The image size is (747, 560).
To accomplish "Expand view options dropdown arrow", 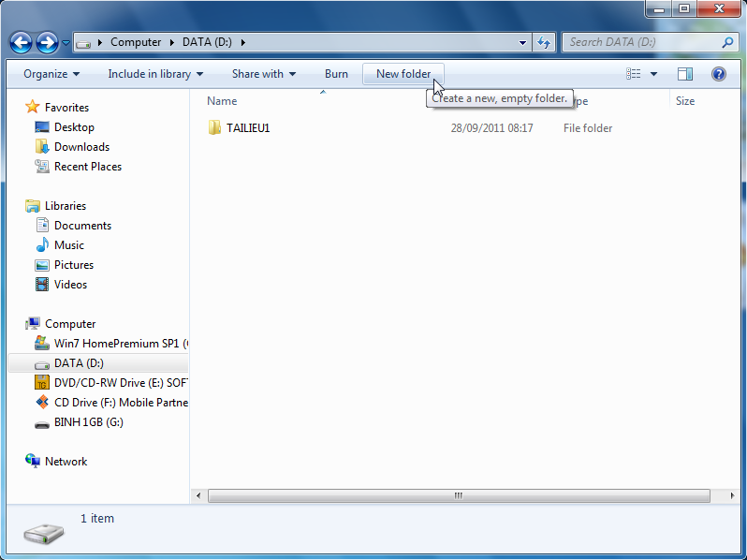I will pos(653,74).
